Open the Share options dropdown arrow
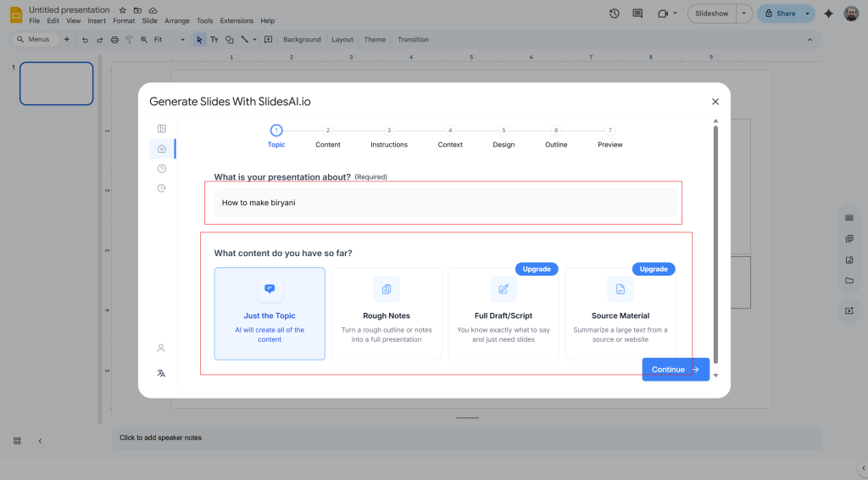Screen dimensions: 868x480 coord(808,14)
